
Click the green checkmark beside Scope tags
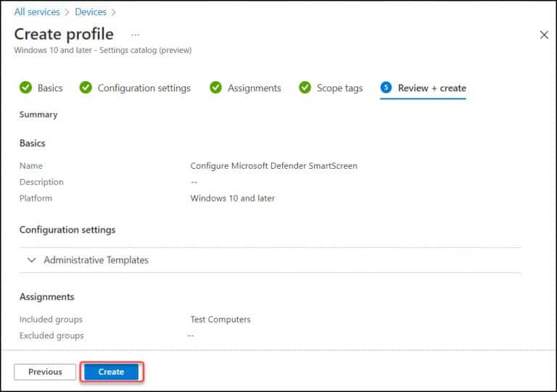(305, 87)
